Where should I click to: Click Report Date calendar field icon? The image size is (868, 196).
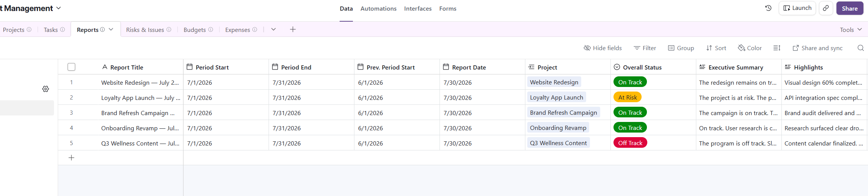pos(446,67)
